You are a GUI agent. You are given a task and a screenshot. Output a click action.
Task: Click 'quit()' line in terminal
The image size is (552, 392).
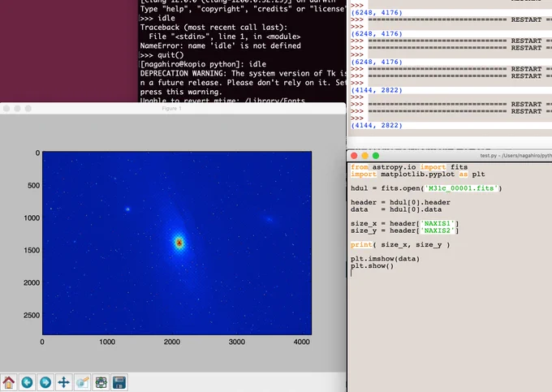[162, 55]
